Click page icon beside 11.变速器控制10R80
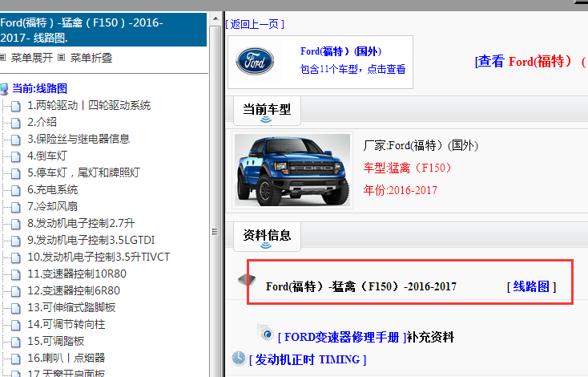The width and height of the screenshot is (588, 377). (x=16, y=275)
